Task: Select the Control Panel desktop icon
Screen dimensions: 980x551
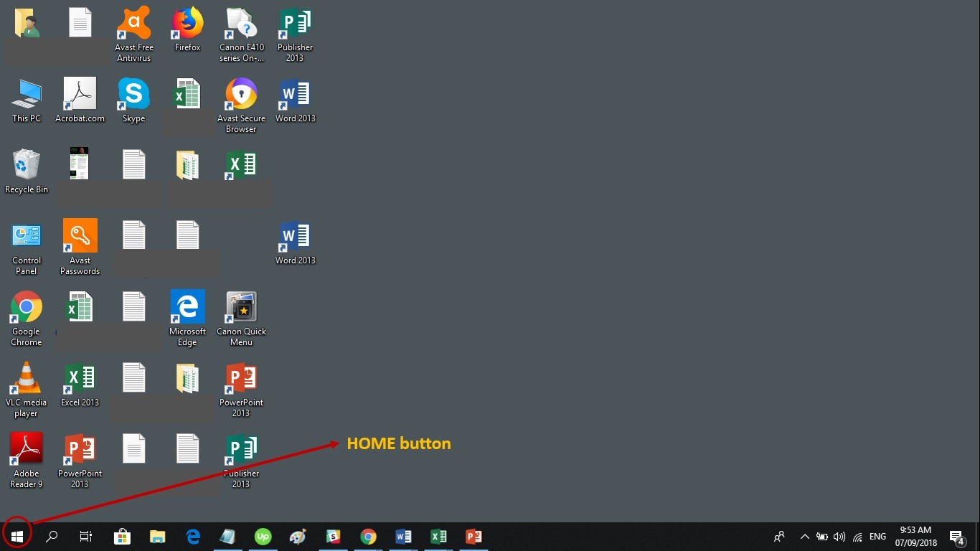Action: tap(27, 248)
